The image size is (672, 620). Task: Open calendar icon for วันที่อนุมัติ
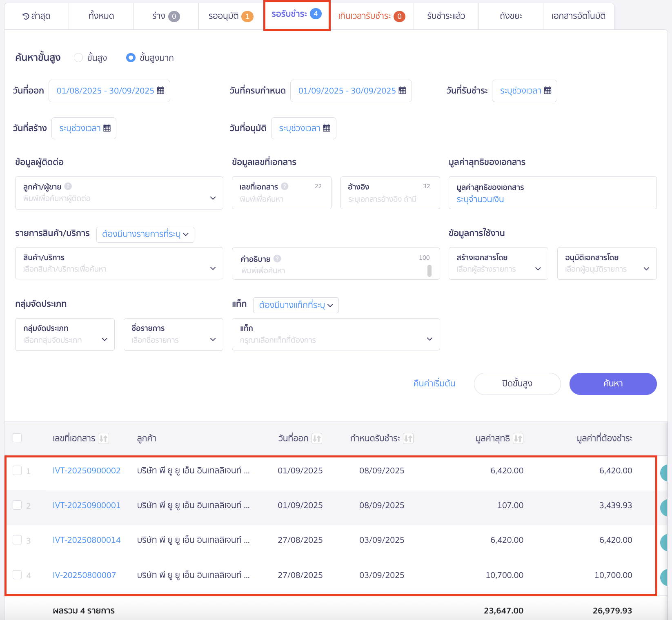327,128
